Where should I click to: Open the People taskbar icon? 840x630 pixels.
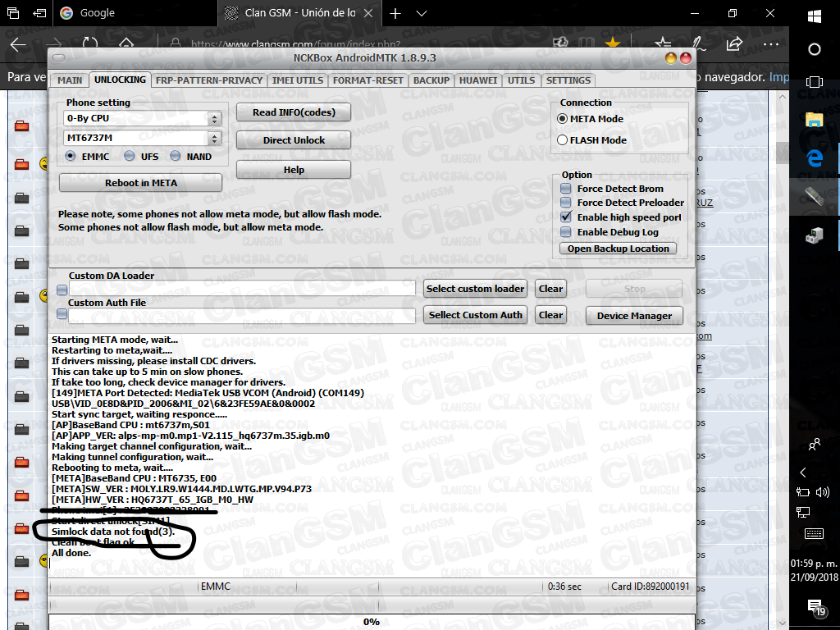815,445
